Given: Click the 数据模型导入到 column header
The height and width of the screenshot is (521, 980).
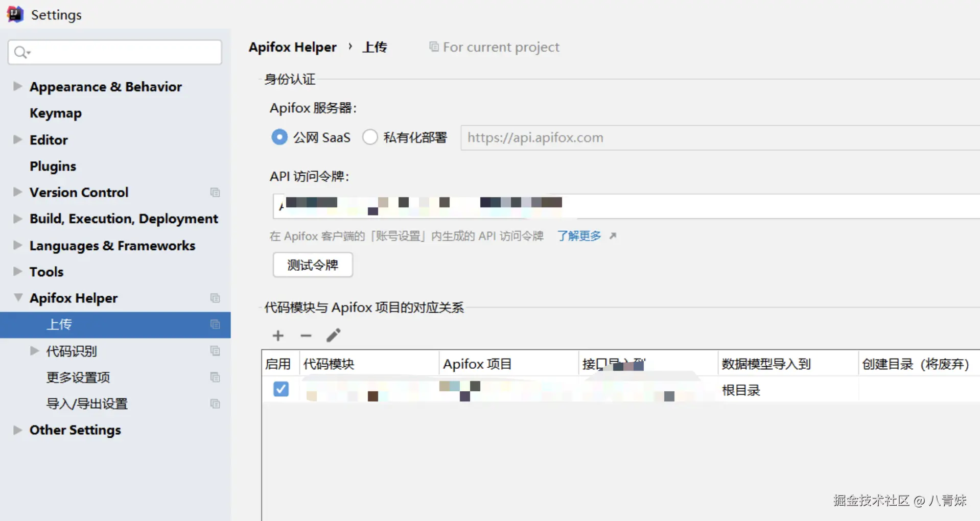Looking at the screenshot, I should (x=788, y=364).
